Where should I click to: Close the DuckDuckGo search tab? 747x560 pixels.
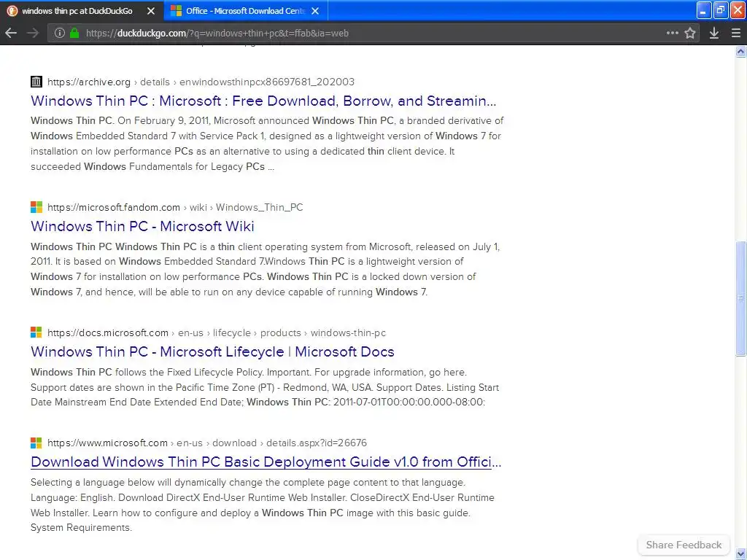pos(151,11)
